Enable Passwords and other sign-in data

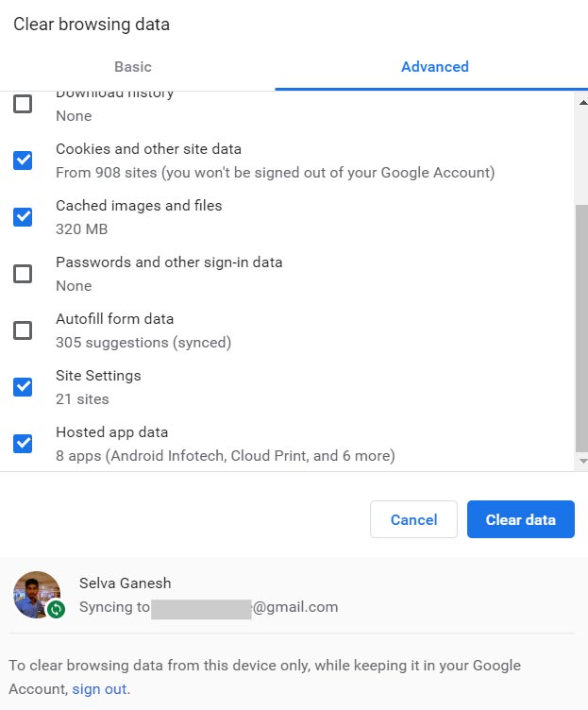tap(23, 274)
